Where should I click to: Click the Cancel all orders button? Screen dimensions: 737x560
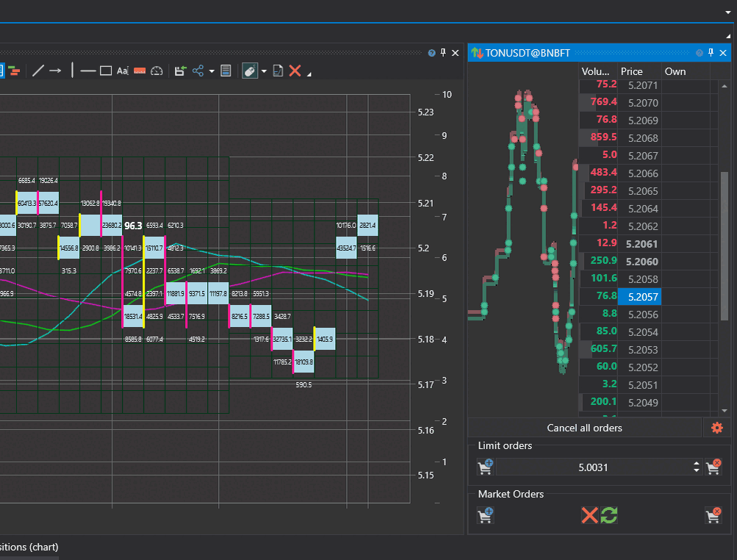(x=584, y=428)
